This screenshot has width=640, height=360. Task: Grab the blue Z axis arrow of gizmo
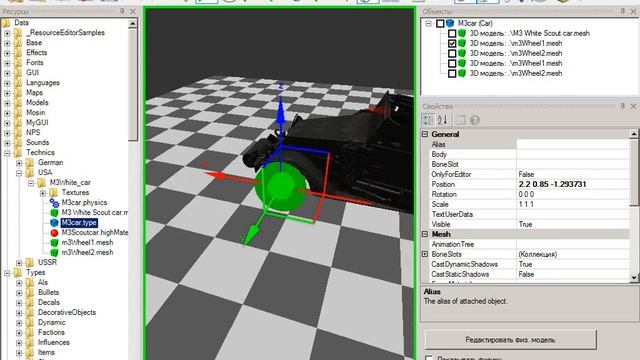(280, 110)
